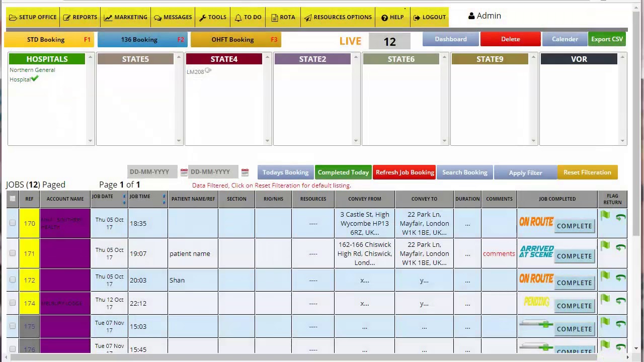This screenshot has width=644, height=362.
Task: Switch to the STD Booking tab
Action: (x=49, y=40)
